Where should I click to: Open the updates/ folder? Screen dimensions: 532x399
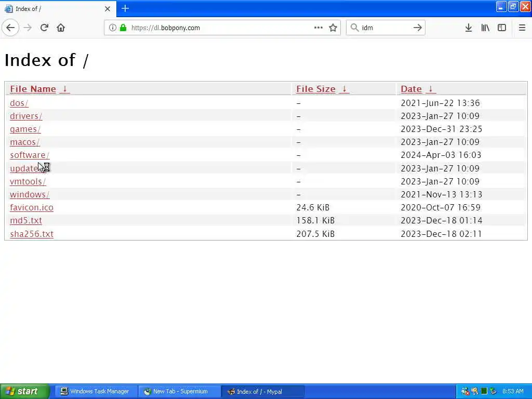pos(27,168)
